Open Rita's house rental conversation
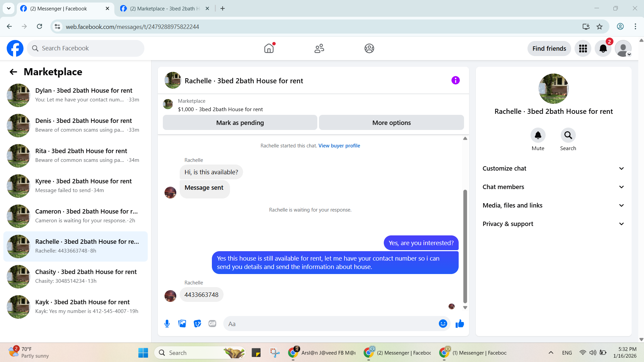644x362 pixels. point(76,156)
